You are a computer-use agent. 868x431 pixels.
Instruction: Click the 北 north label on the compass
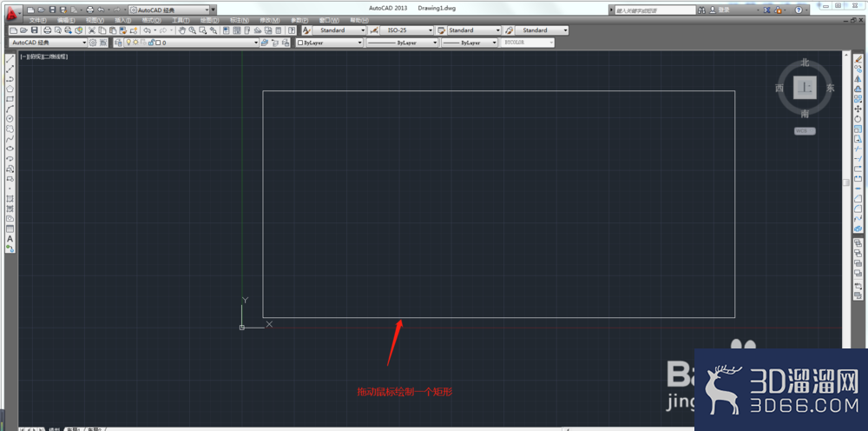[805, 63]
